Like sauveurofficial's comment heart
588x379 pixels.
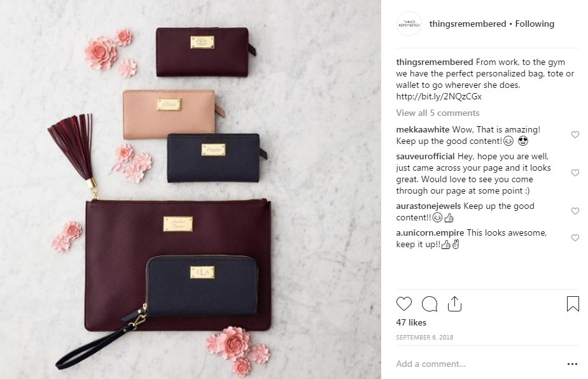(x=575, y=173)
